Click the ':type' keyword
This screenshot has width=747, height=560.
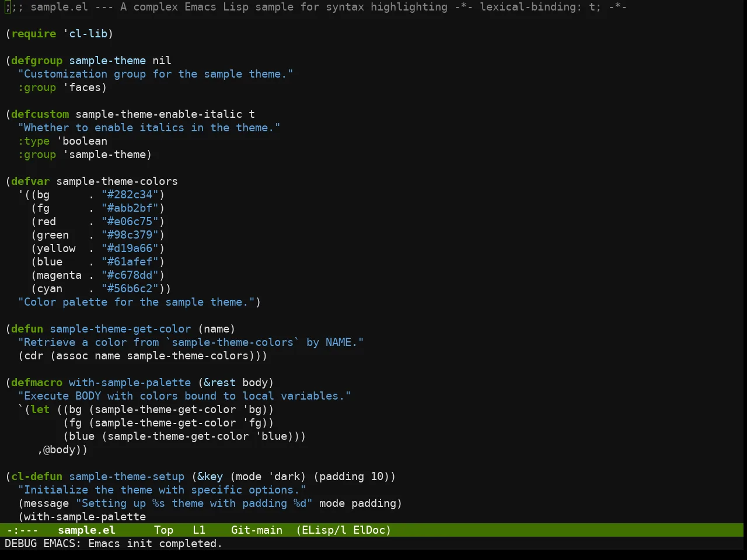coord(34,141)
